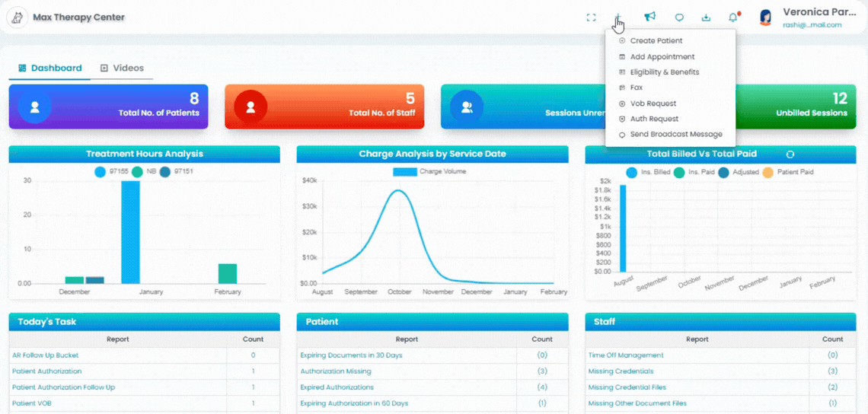This screenshot has height=414, width=868.
Task: Click the Total No. of Patients card
Action: [108, 107]
